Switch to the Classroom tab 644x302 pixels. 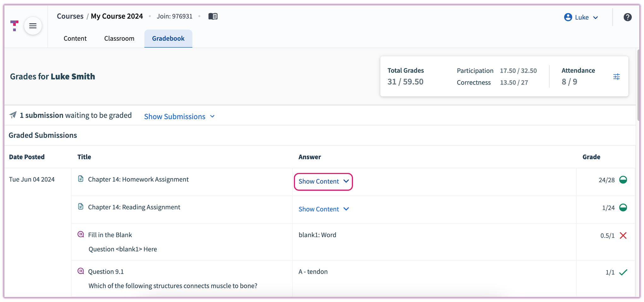119,38
